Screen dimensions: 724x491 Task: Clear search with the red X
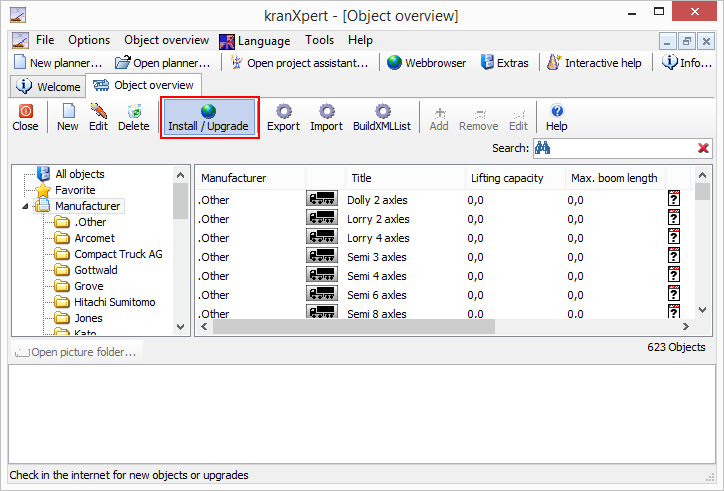pyautogui.click(x=703, y=149)
